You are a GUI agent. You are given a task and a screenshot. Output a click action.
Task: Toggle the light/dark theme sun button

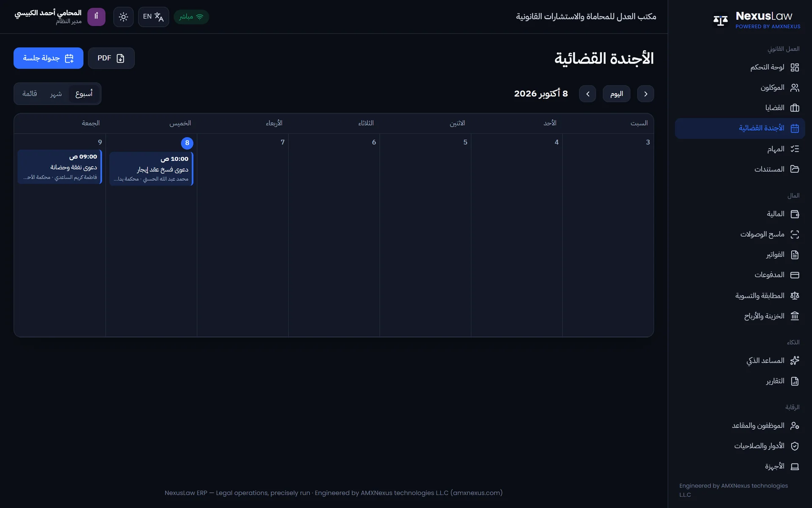123,17
